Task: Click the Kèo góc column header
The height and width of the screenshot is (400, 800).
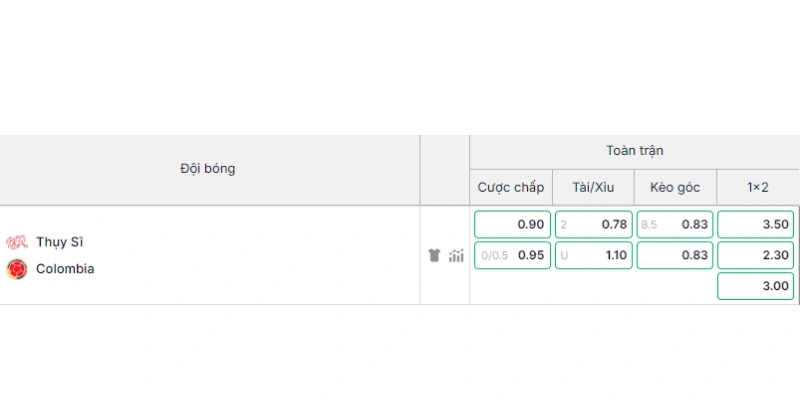Action: click(675, 187)
